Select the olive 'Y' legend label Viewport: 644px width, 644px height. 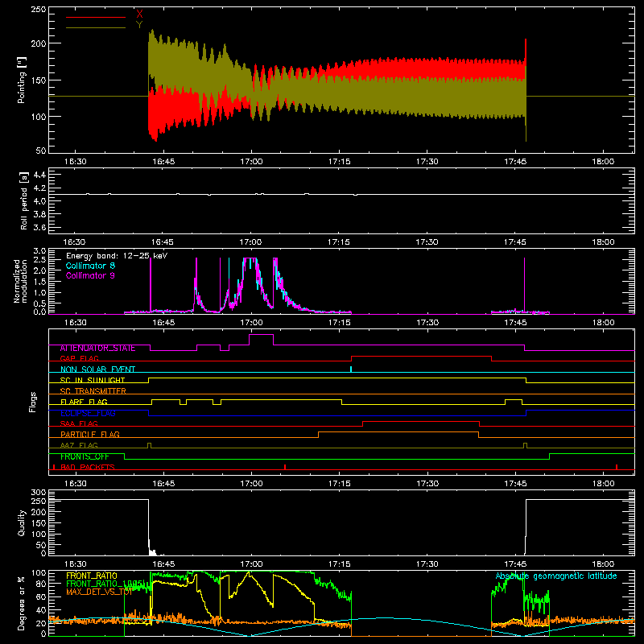coord(139,25)
